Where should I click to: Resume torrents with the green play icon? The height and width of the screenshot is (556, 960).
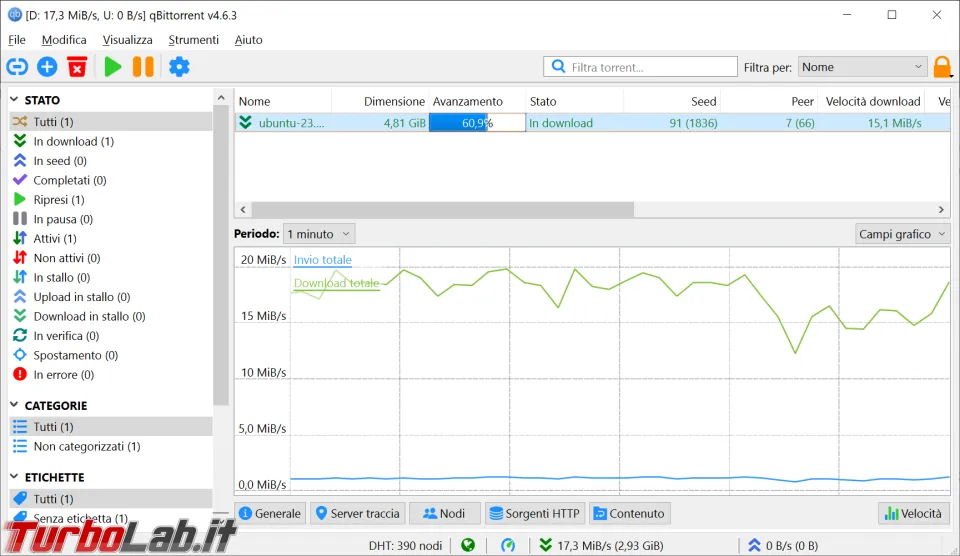(x=113, y=67)
